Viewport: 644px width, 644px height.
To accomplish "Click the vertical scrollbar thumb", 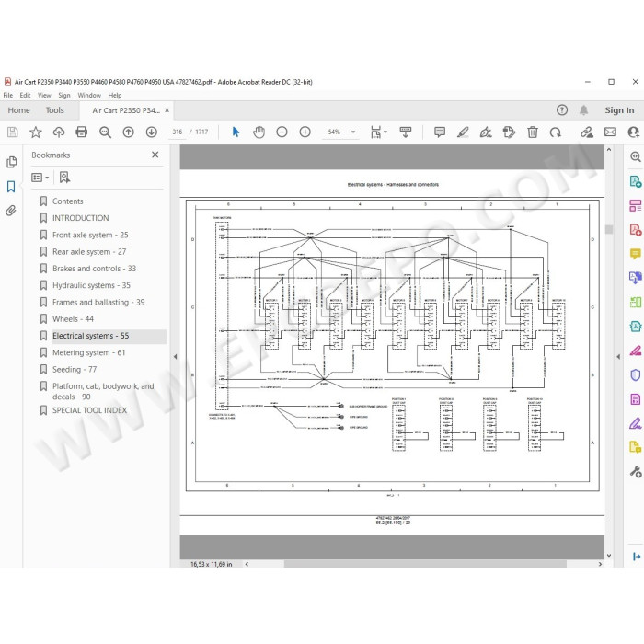I will pyautogui.click(x=609, y=229).
